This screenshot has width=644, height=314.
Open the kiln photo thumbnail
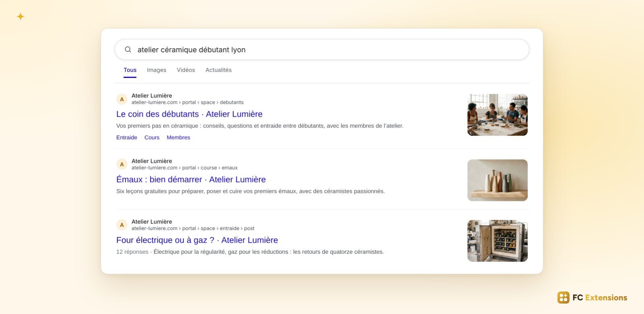click(497, 241)
